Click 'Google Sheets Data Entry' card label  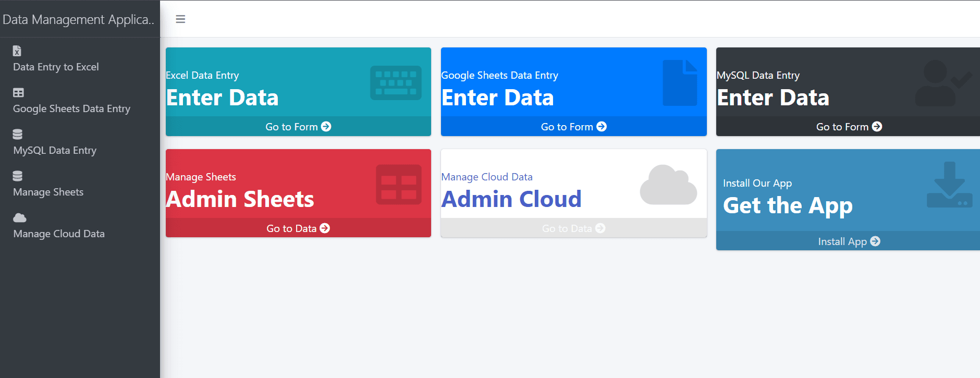(x=499, y=75)
